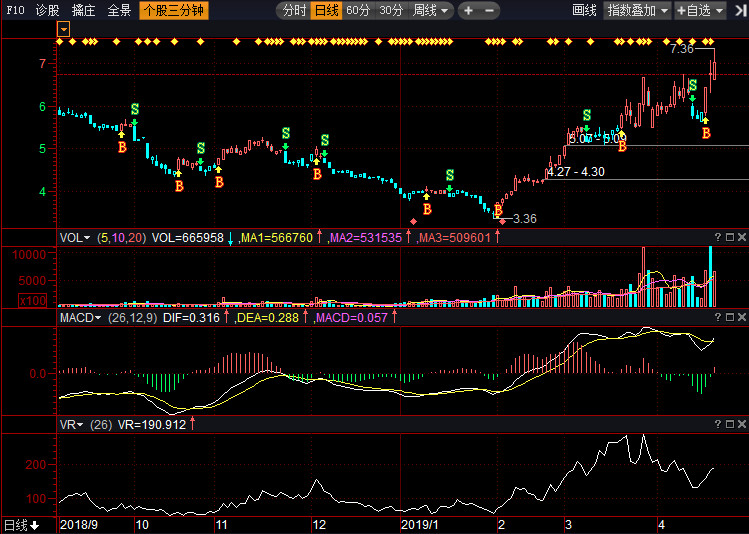
Task: Open the MACD indicator selector dropdown
Action: (x=80, y=317)
